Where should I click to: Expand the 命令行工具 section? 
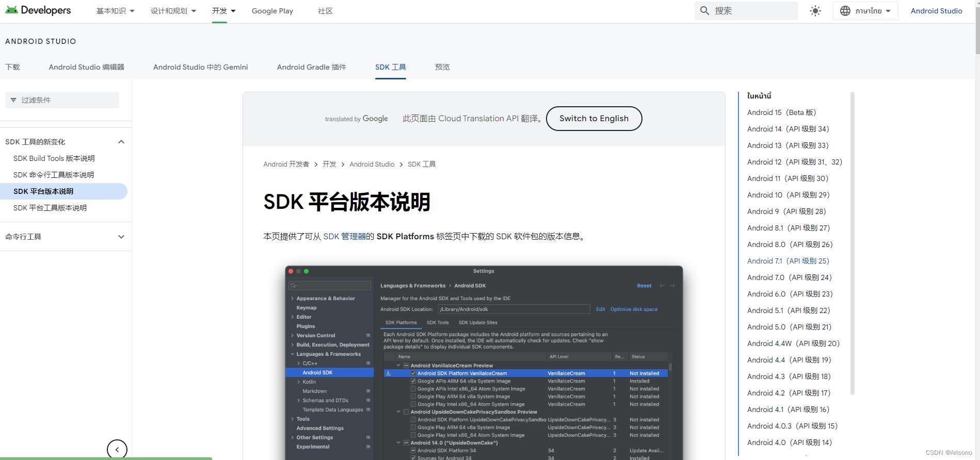tap(121, 237)
